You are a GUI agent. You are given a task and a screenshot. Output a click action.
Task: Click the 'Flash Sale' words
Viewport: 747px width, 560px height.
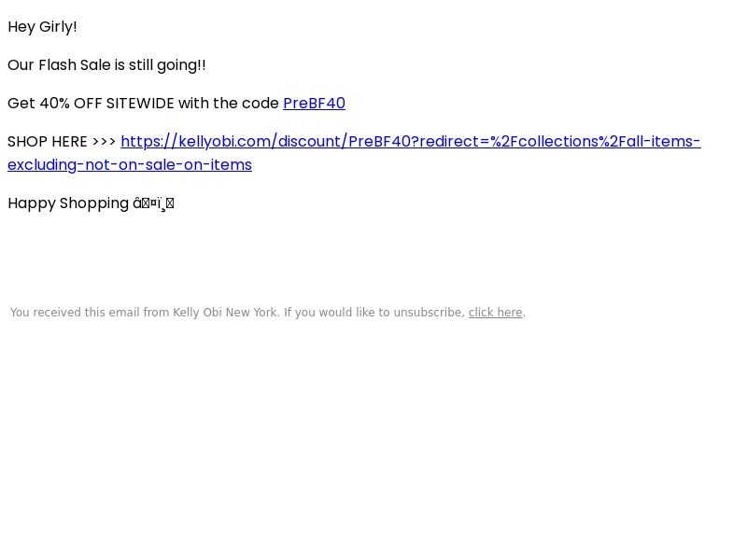(x=75, y=65)
